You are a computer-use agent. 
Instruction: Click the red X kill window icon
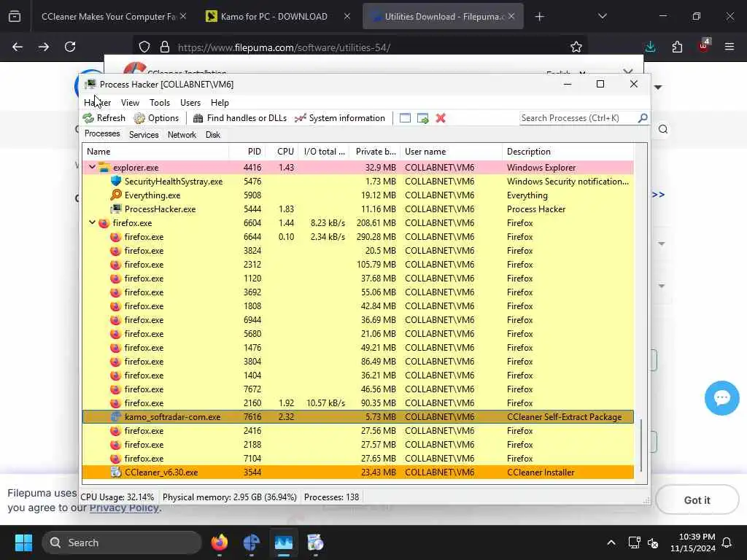(441, 118)
